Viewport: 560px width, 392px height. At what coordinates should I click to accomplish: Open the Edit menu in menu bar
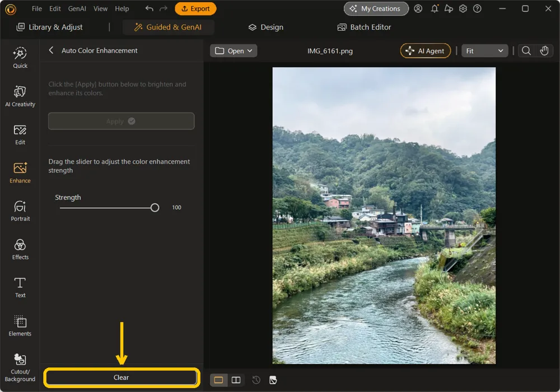[x=55, y=8]
